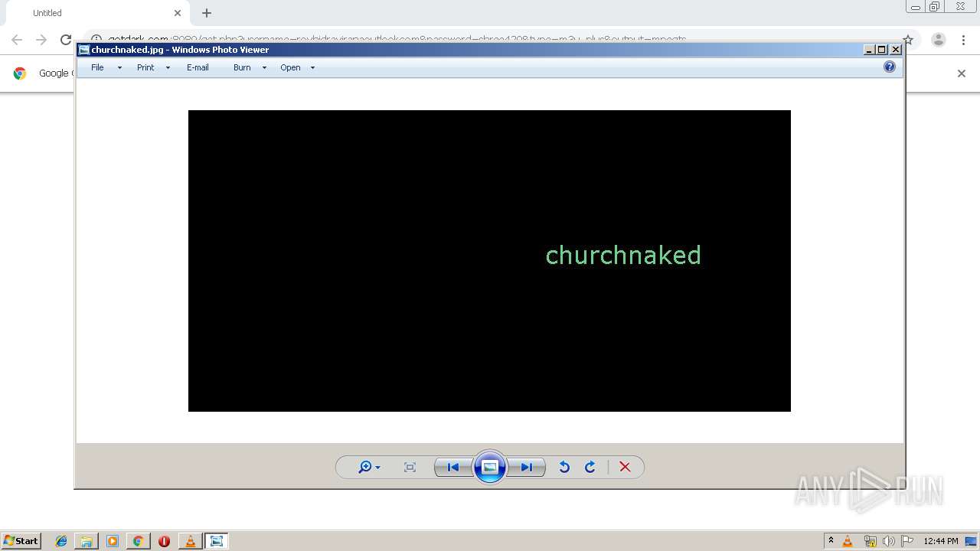Show hidden tray icons
980x551 pixels.
[831, 541]
